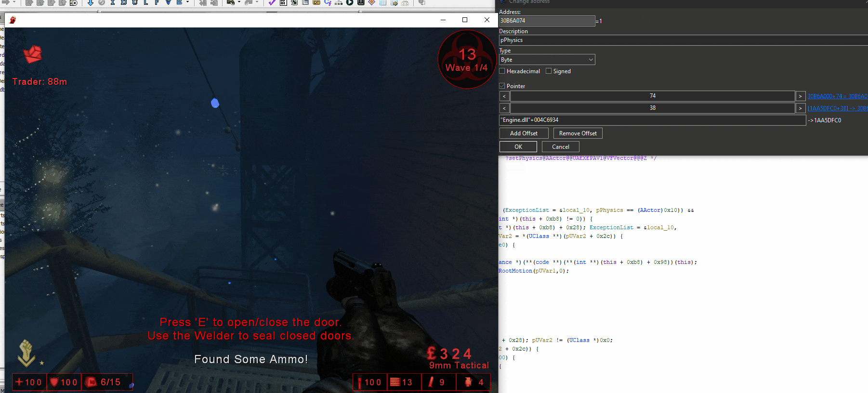
Task: Click the blue 'V' toolbar icon
Action: 168,2
